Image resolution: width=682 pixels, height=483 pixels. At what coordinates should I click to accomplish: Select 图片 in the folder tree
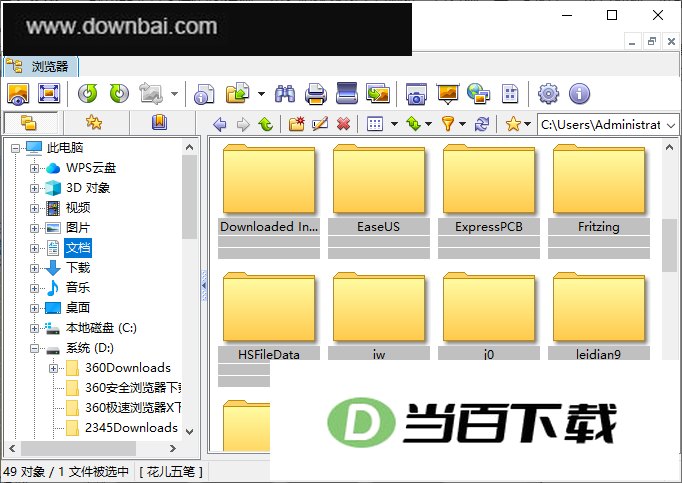click(78, 228)
